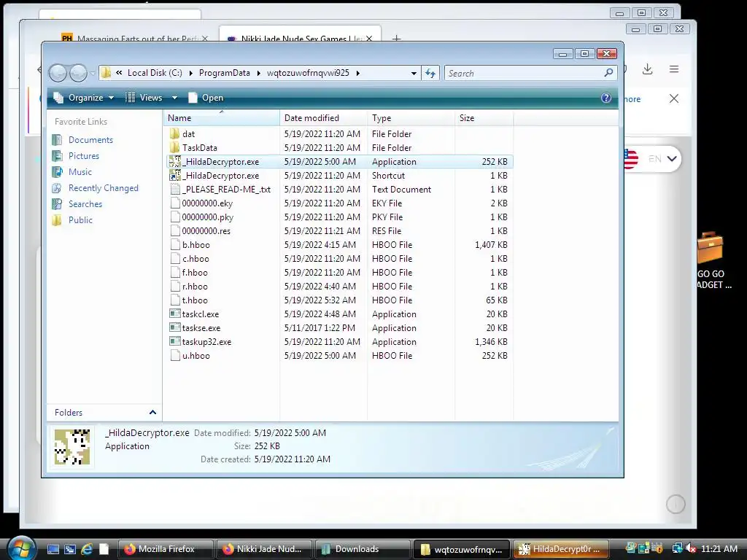Viewport: 747px width, 560px height.
Task: Open the TaskData folder icon
Action: (x=175, y=147)
